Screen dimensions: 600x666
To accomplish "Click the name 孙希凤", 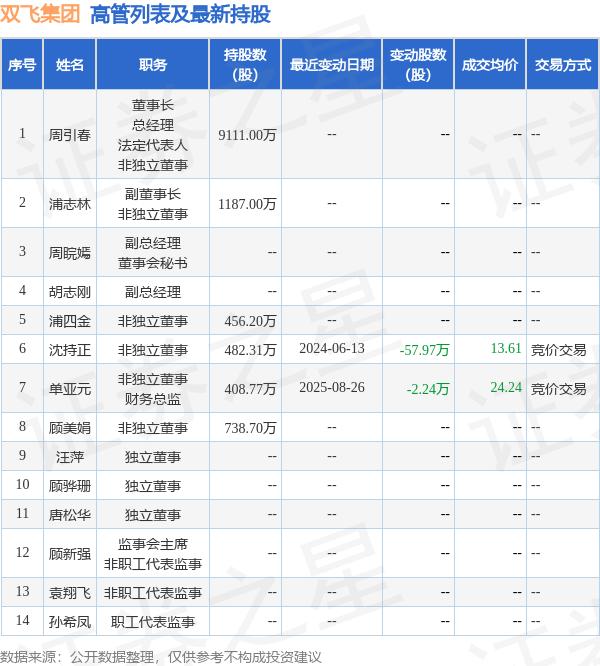I will (70, 622).
